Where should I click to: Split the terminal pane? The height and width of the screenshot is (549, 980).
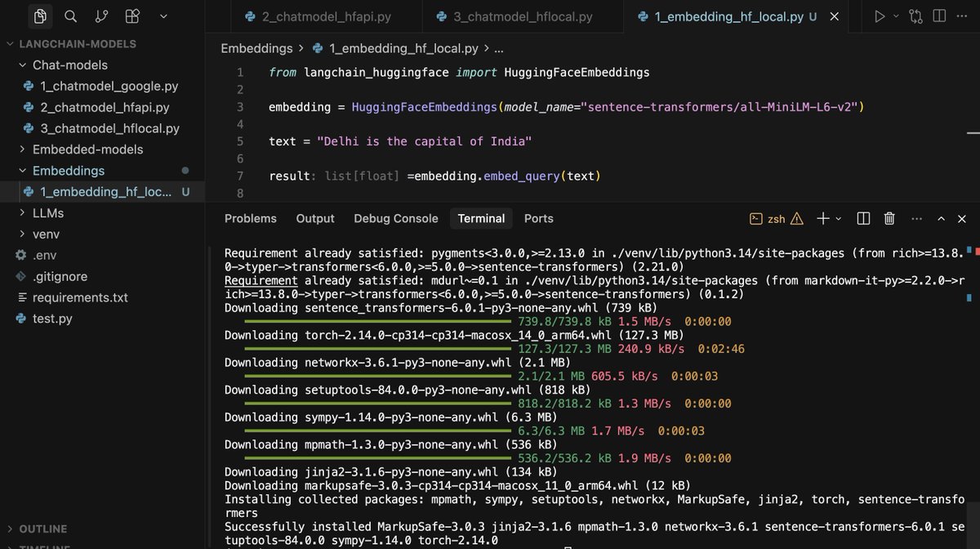(863, 218)
